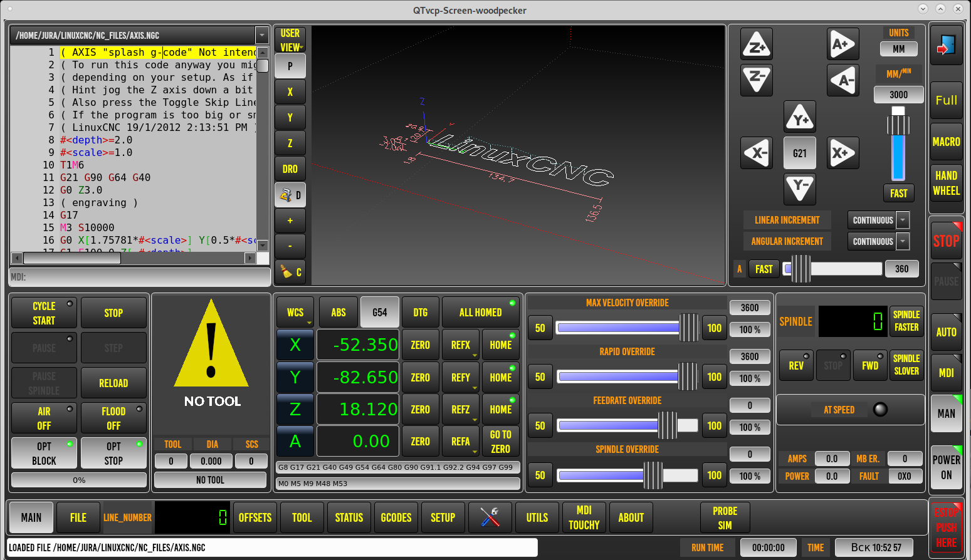971x560 pixels.
Task: Click Go To Zero button
Action: tap(501, 441)
